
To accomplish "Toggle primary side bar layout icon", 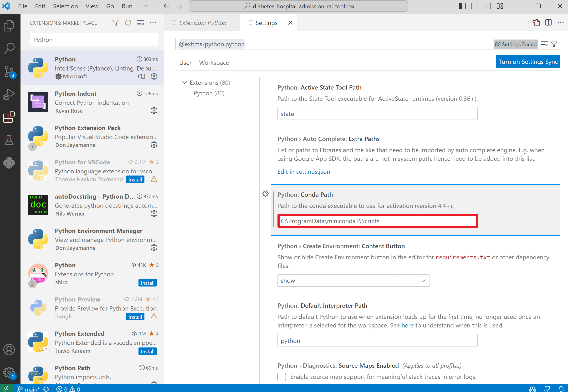I will pyautogui.click(x=462, y=6).
